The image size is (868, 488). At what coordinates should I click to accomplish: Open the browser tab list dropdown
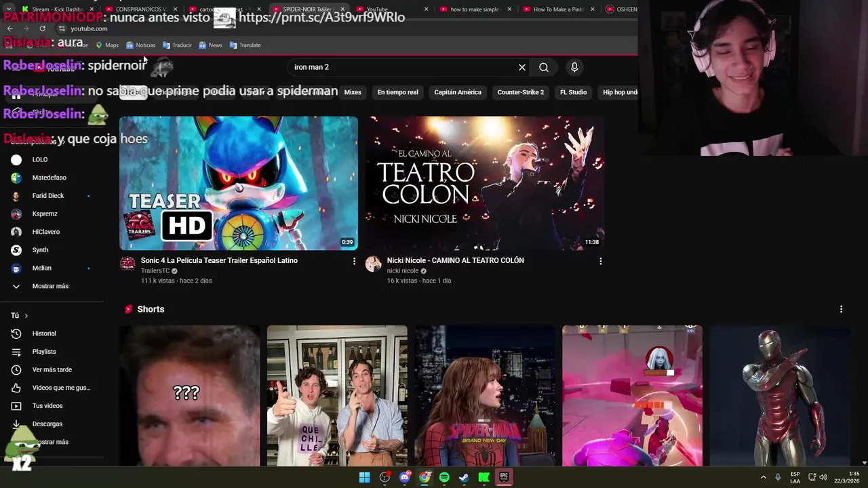coord(9,9)
